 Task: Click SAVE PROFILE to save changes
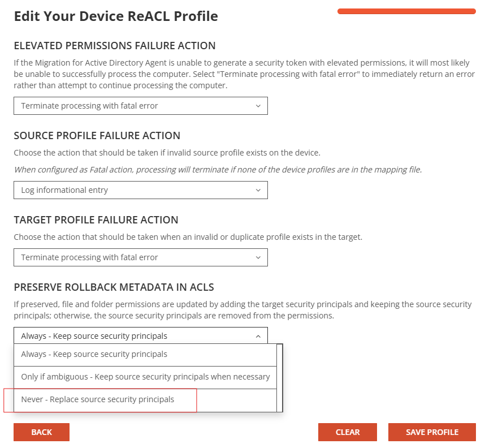click(x=431, y=432)
